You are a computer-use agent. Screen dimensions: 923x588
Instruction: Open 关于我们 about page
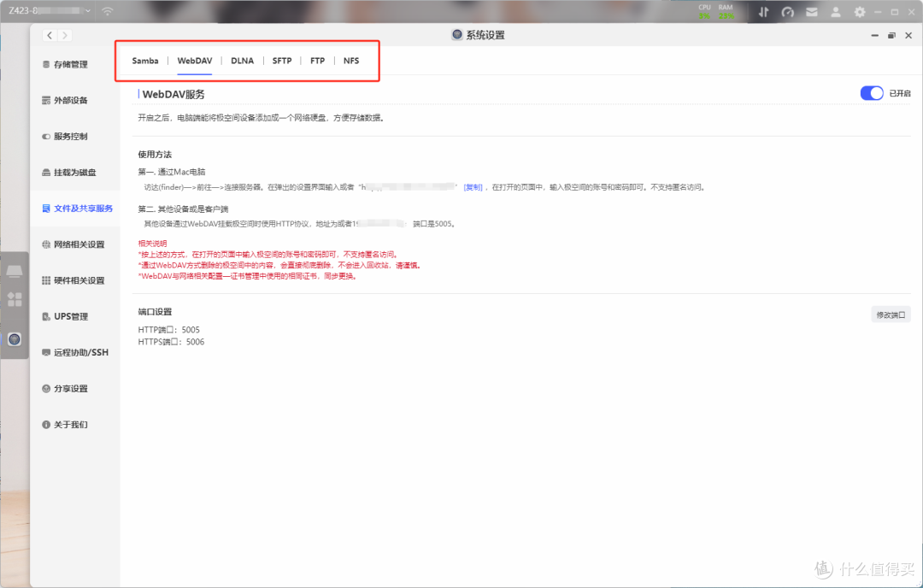[65, 425]
